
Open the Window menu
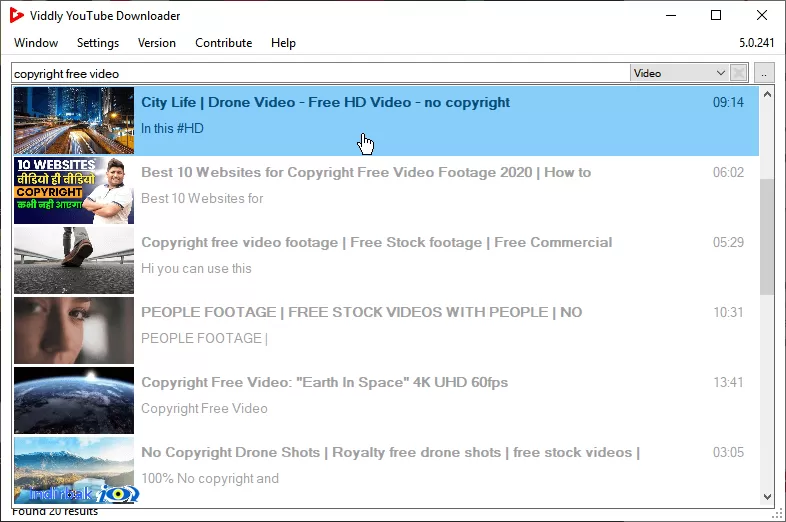coord(36,43)
